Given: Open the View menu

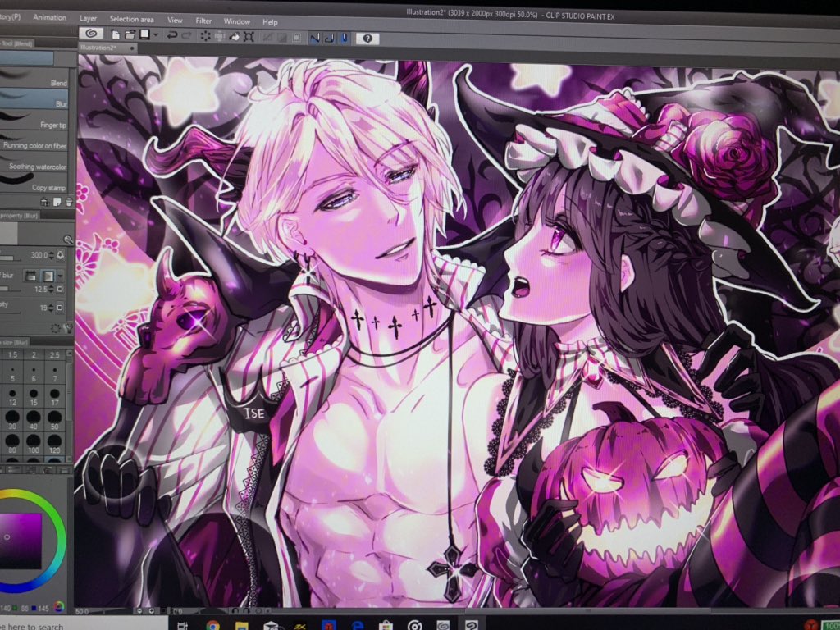Looking at the screenshot, I should 175,20.
